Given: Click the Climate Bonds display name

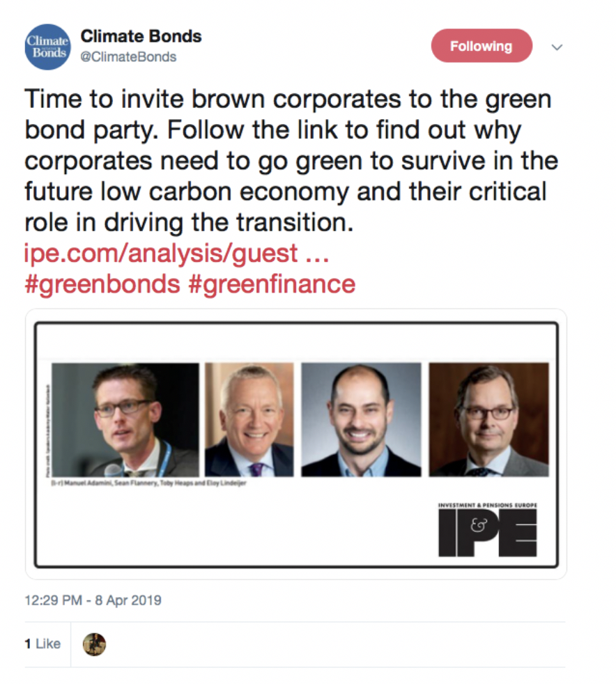Looking at the screenshot, I should (141, 36).
